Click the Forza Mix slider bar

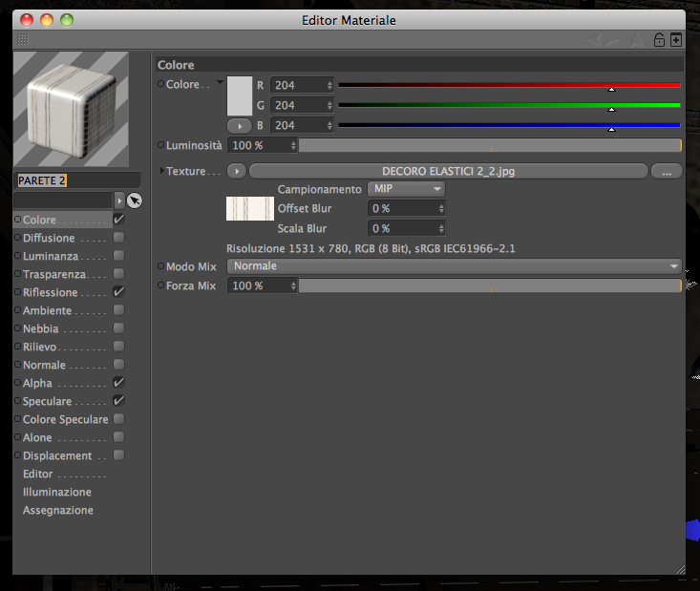click(x=490, y=285)
